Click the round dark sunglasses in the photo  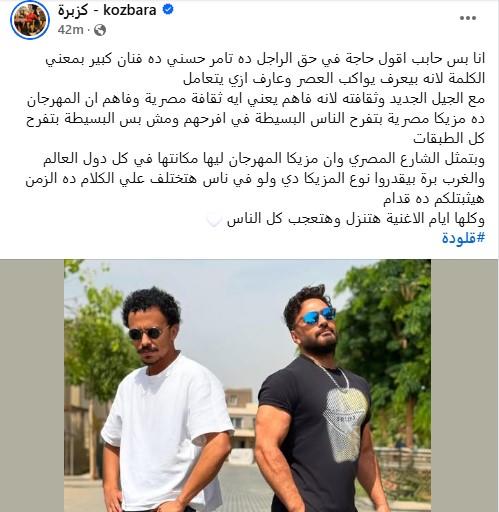tap(147, 333)
